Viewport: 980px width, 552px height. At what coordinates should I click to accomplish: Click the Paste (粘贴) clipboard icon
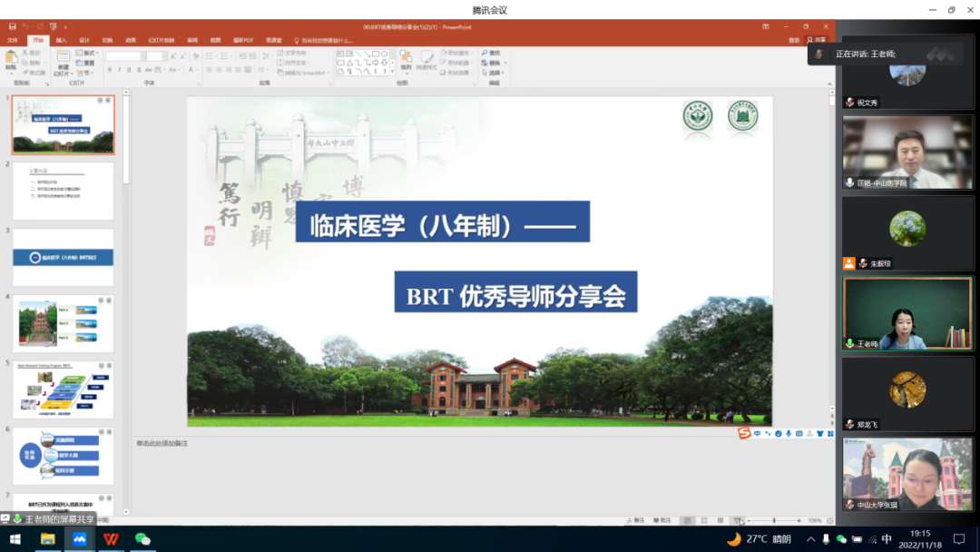coord(11,58)
